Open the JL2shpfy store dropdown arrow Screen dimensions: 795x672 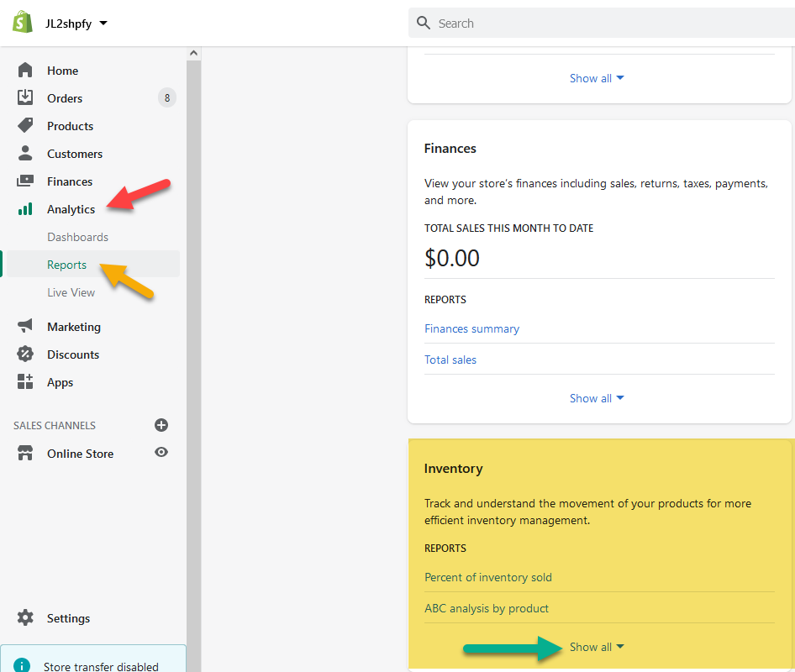[x=103, y=23]
